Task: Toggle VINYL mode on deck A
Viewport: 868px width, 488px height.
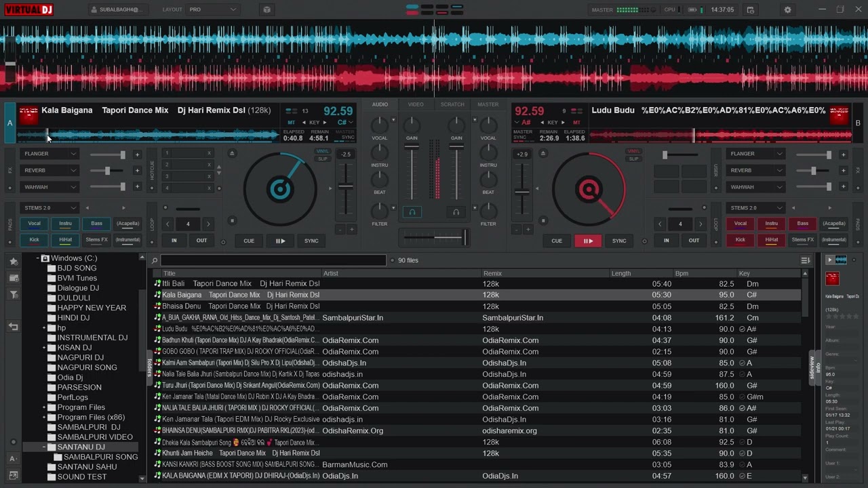Action: (323, 151)
